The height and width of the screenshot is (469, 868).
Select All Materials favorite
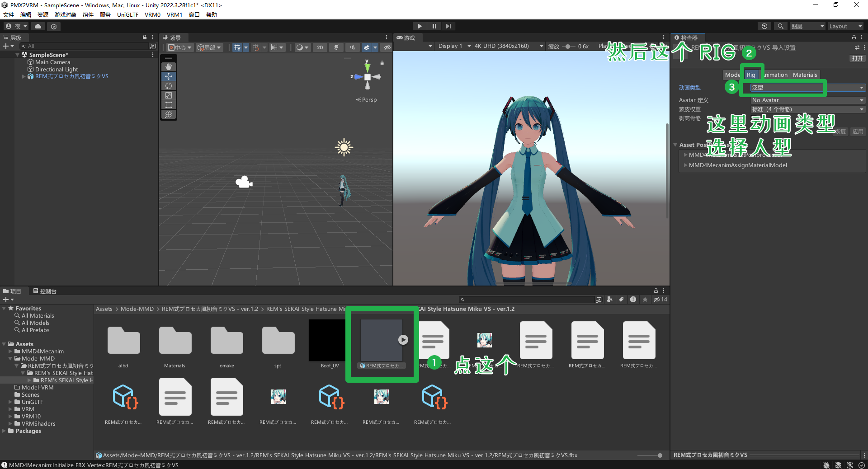tap(38, 316)
